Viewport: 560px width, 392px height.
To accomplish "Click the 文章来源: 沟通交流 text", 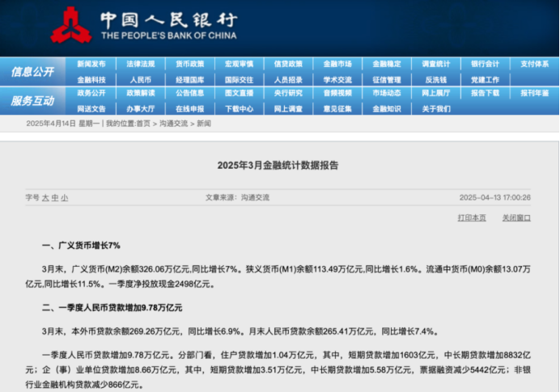I will pos(237,197).
